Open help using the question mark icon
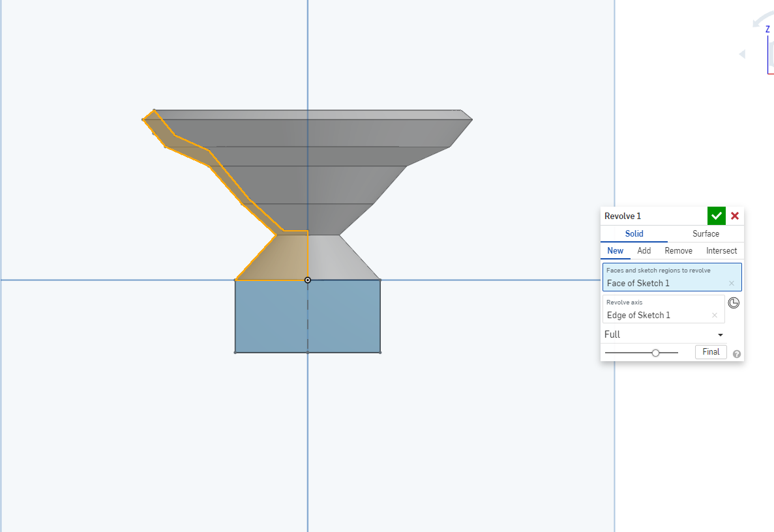The width and height of the screenshot is (774, 532). (x=737, y=353)
